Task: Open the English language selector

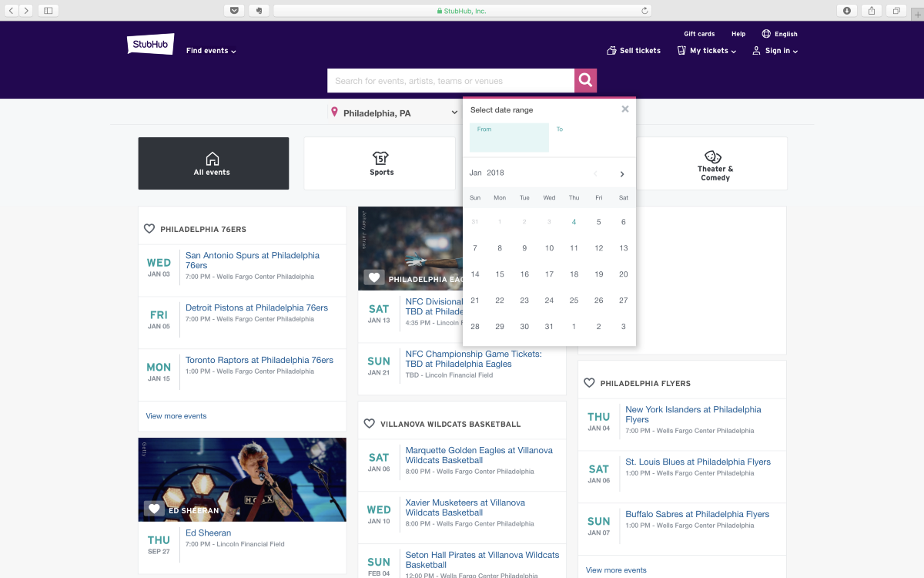Action: click(780, 34)
